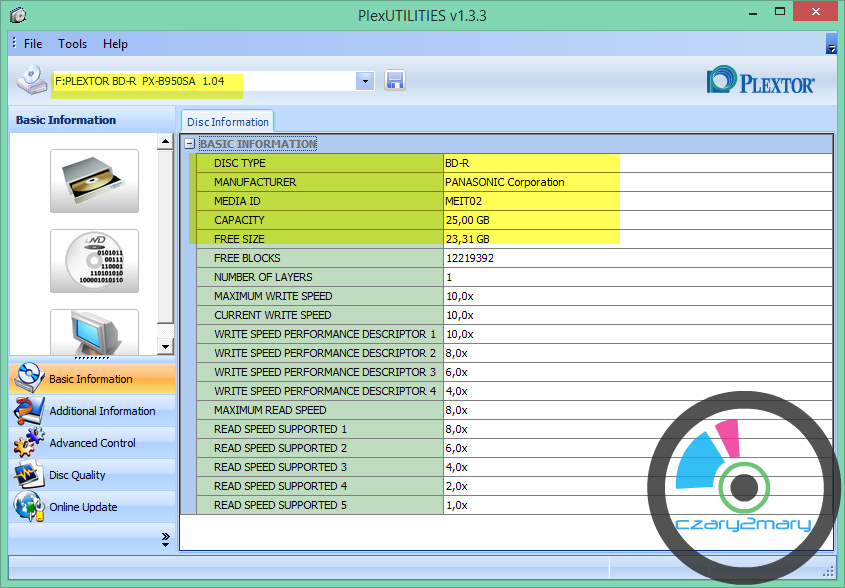
Task: Open the File menu
Action: pos(33,44)
